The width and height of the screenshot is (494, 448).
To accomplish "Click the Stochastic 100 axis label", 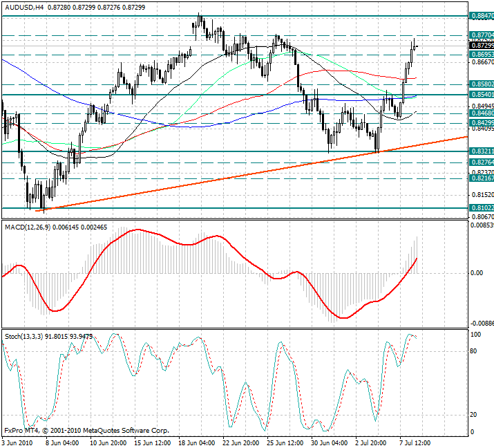I will click(x=475, y=335).
